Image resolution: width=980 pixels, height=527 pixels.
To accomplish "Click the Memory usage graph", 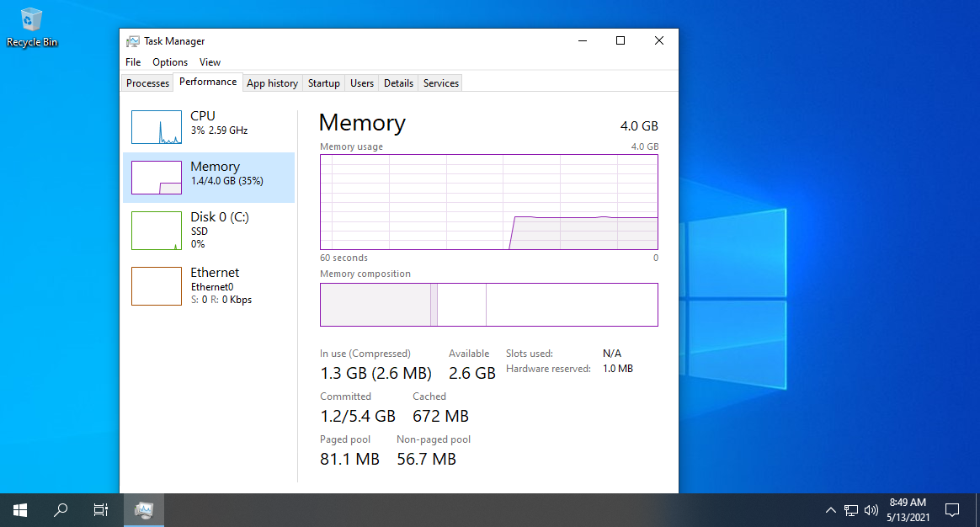I will click(489, 202).
